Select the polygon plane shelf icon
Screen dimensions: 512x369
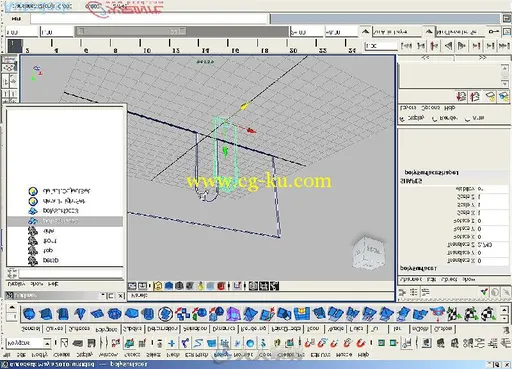(x=97, y=314)
